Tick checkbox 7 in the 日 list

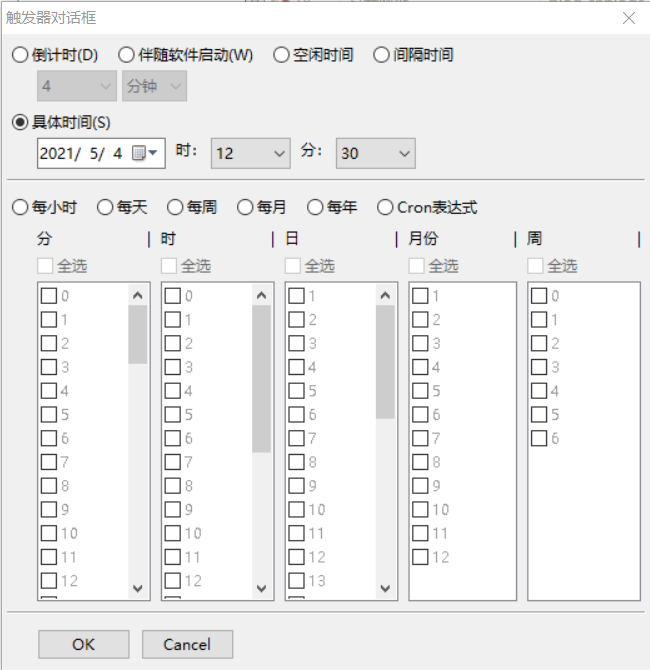[x=297, y=438]
